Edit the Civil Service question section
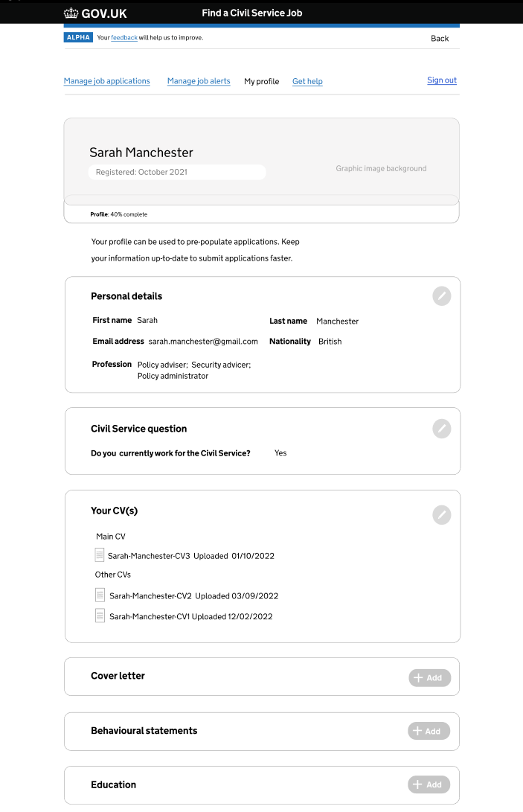Viewport: 523px width, 812px height. click(442, 429)
